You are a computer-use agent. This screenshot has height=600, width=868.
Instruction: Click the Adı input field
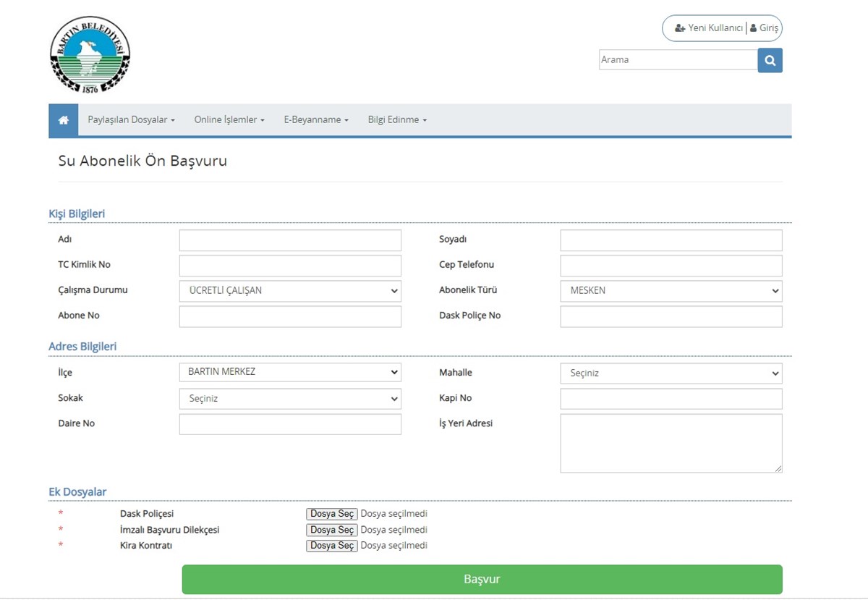pyautogui.click(x=290, y=240)
